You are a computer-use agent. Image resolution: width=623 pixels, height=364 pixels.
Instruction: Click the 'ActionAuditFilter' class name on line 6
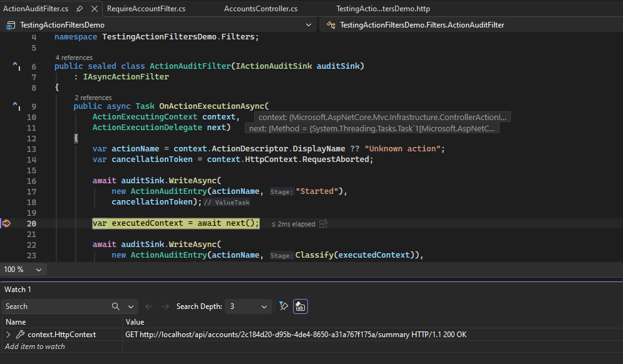pyautogui.click(x=190, y=66)
